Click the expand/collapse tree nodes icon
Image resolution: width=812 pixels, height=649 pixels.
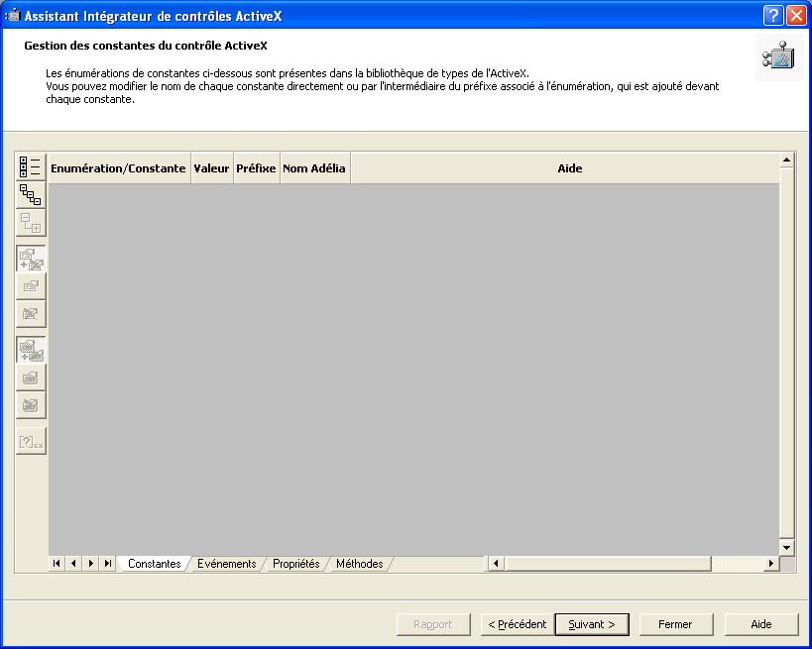pos(31,222)
